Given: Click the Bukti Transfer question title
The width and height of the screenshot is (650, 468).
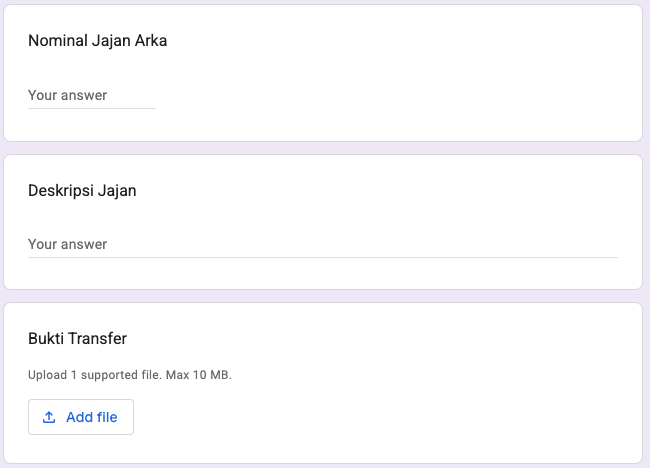Looking at the screenshot, I should point(77,339).
